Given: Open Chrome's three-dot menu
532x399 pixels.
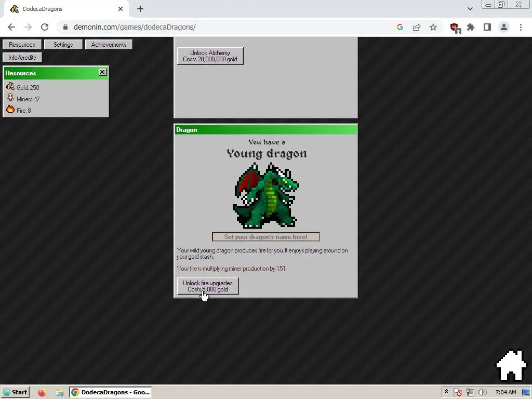Looking at the screenshot, I should pyautogui.click(x=521, y=27).
